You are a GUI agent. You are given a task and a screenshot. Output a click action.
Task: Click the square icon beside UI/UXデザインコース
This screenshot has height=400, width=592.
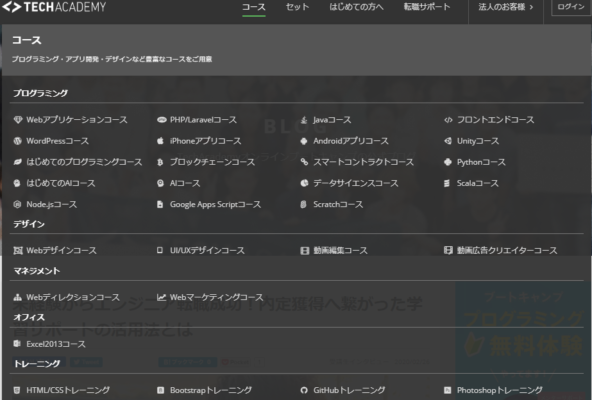(x=160, y=250)
